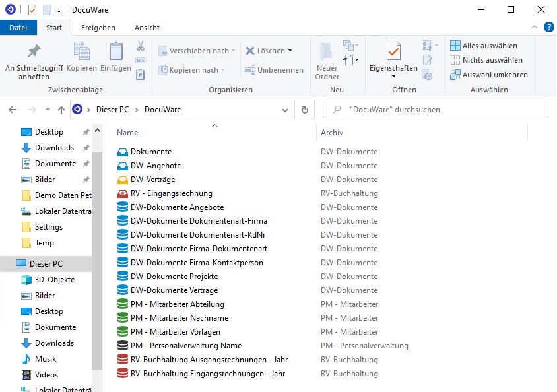The height and width of the screenshot is (392, 557).
Task: Select PM - Mitarbeiter Vorlagen entry
Action: pyautogui.click(x=176, y=332)
